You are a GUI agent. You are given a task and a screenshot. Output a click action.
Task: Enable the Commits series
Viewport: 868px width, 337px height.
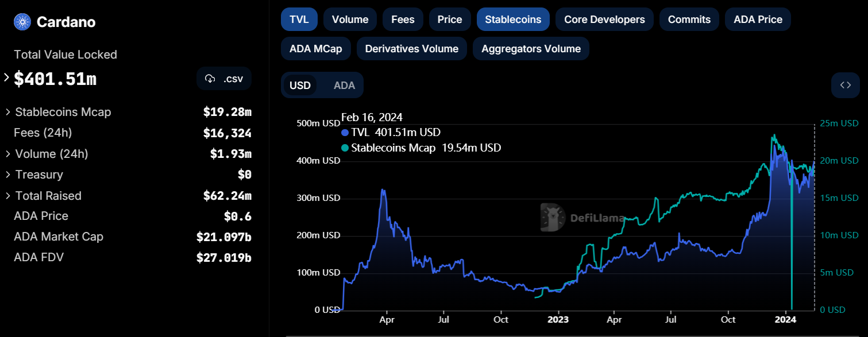click(x=689, y=20)
